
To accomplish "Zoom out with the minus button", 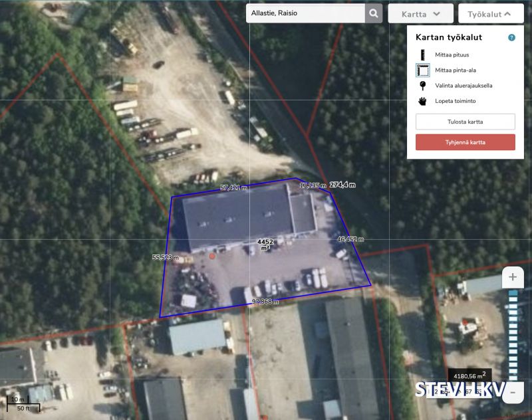I will (512, 393).
